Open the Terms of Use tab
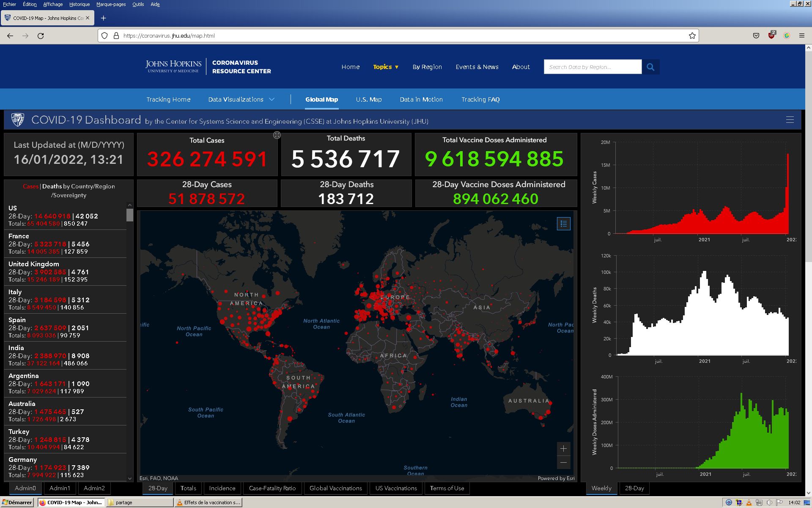The image size is (812, 508). pyautogui.click(x=447, y=488)
